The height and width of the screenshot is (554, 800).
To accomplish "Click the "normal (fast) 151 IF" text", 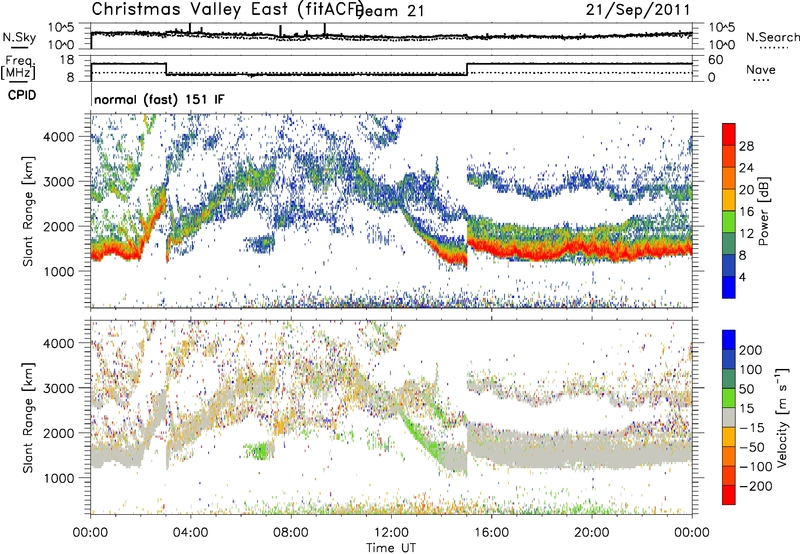I will click(159, 99).
